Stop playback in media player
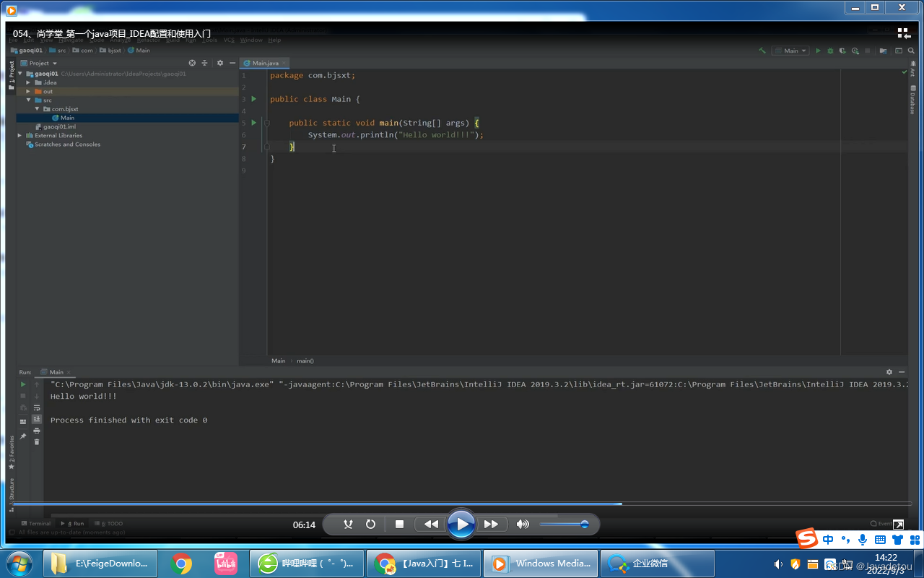Viewport: 924px width, 578px height. 399,524
